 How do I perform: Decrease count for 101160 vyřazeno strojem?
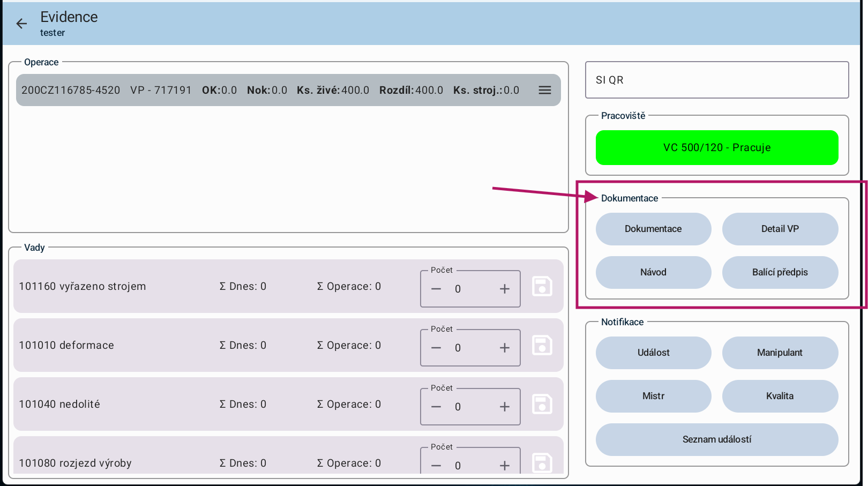coord(436,289)
